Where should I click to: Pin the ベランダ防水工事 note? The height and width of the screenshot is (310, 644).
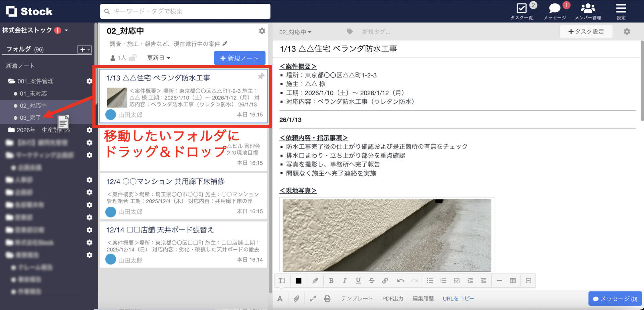(261, 76)
